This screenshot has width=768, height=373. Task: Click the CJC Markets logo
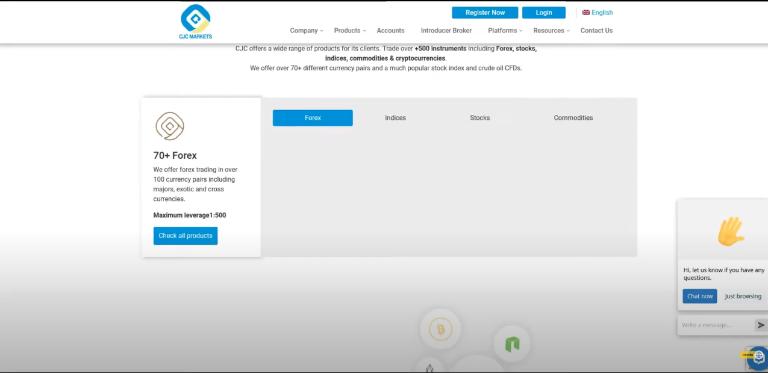click(x=195, y=22)
